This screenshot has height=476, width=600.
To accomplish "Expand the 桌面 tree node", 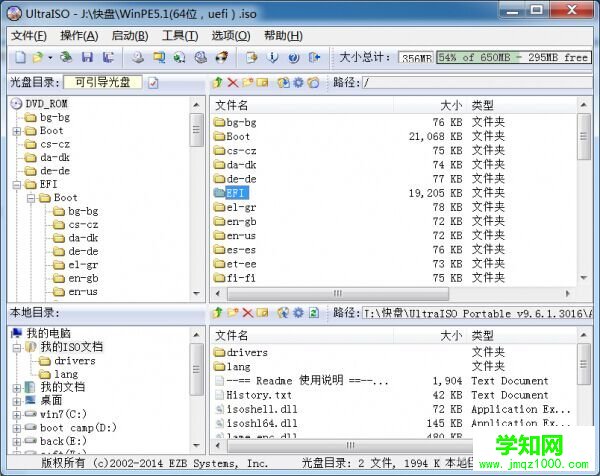I will tap(16, 401).
